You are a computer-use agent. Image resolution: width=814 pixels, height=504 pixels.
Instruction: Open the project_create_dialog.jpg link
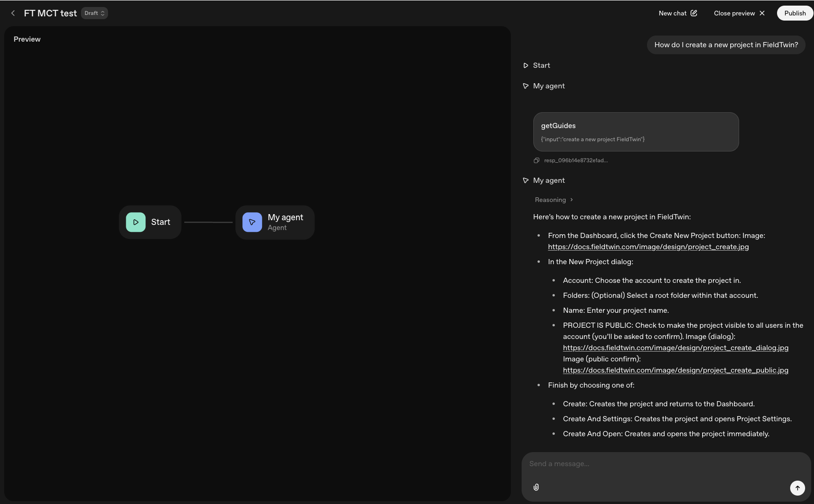[676, 348]
